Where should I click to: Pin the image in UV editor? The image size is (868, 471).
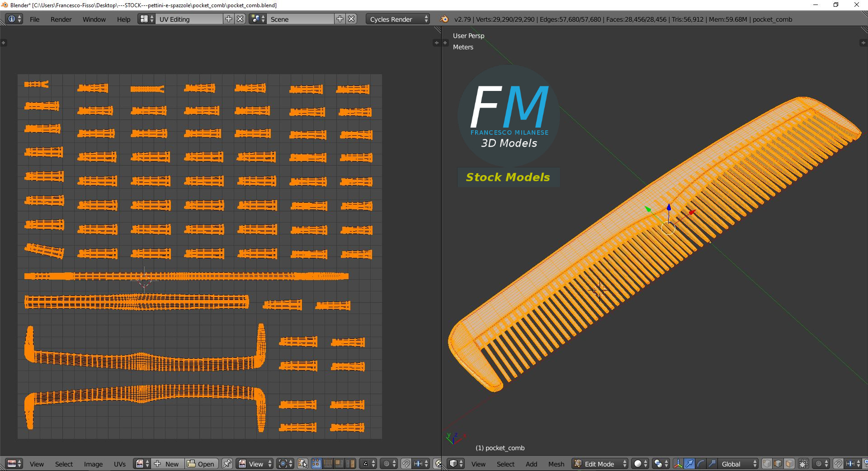pos(227,464)
